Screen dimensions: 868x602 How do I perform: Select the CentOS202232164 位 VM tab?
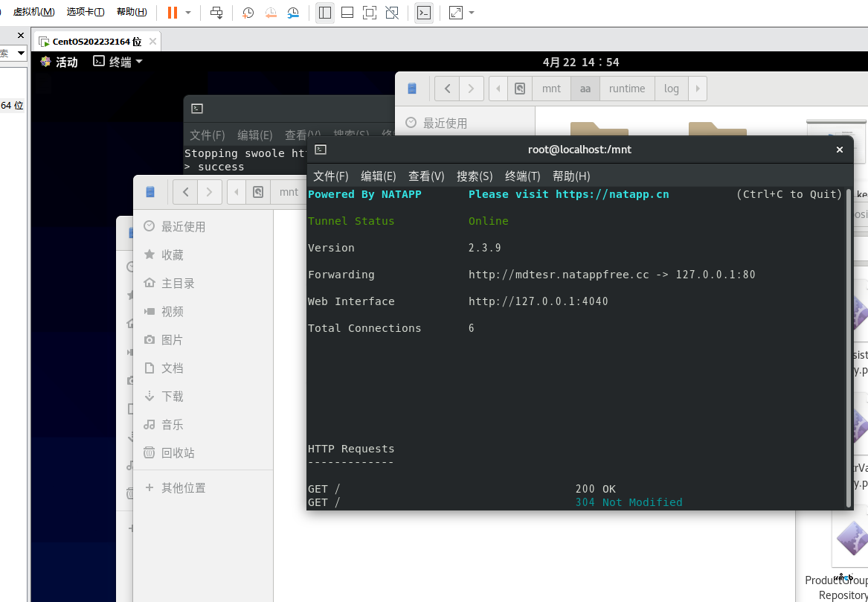[97, 42]
